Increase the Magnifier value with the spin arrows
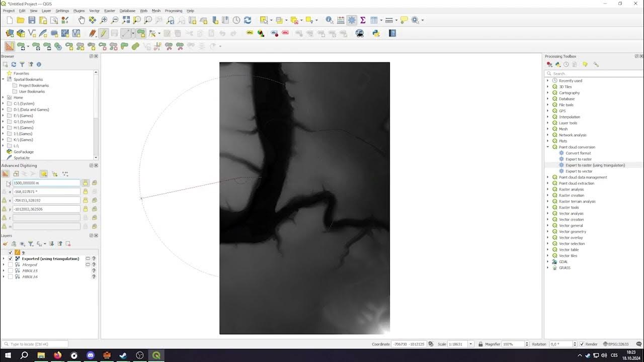This screenshot has height=362, width=644. click(x=527, y=342)
